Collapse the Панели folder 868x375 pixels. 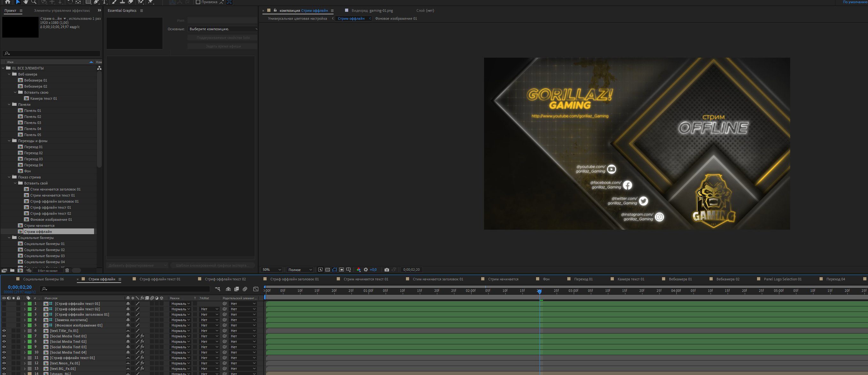[x=9, y=105]
